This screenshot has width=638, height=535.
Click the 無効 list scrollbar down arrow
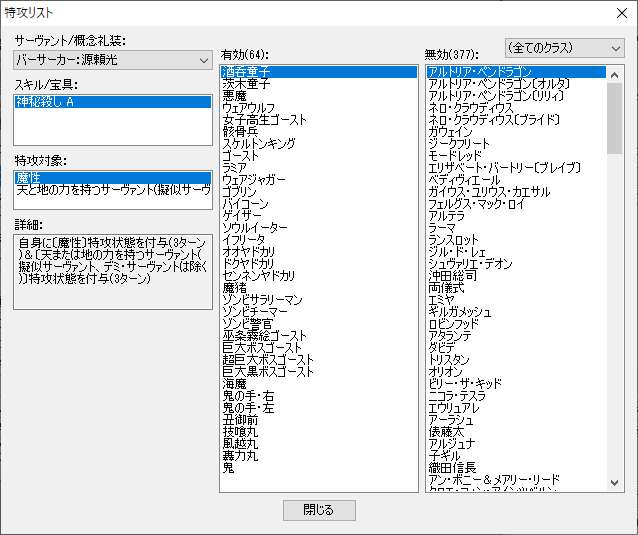click(615, 483)
